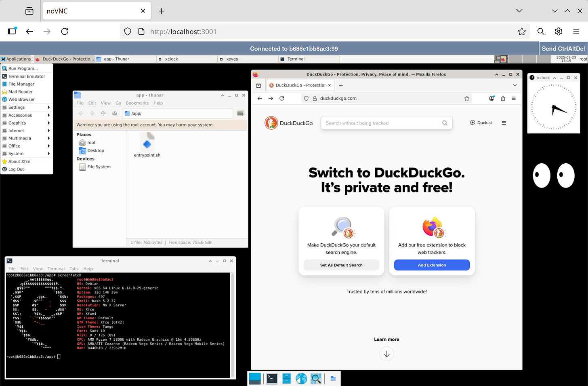
Task: Click the DuckDuckGo logo on the page
Action: click(x=289, y=123)
